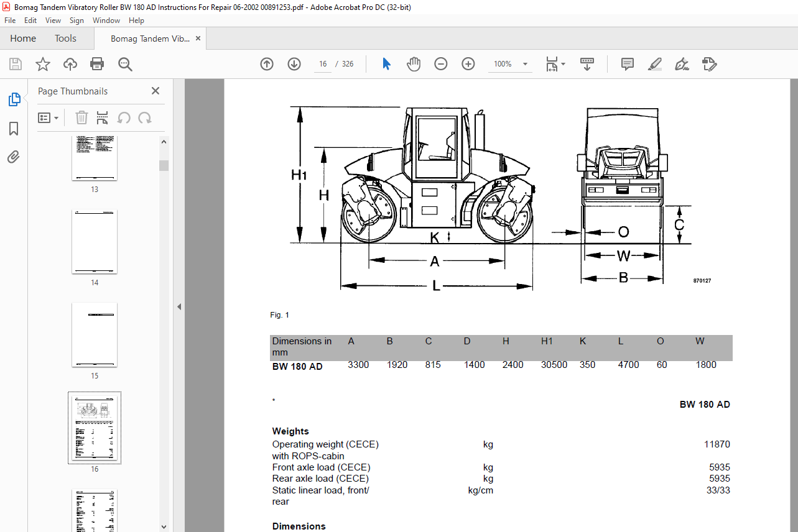Bookmark this file with the star icon

(43, 64)
